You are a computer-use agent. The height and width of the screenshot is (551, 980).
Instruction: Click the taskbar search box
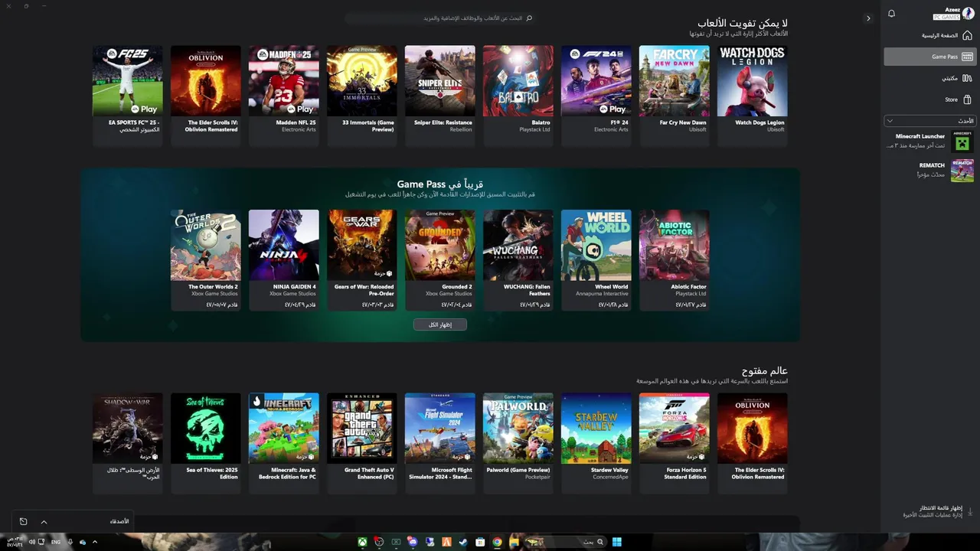point(565,542)
